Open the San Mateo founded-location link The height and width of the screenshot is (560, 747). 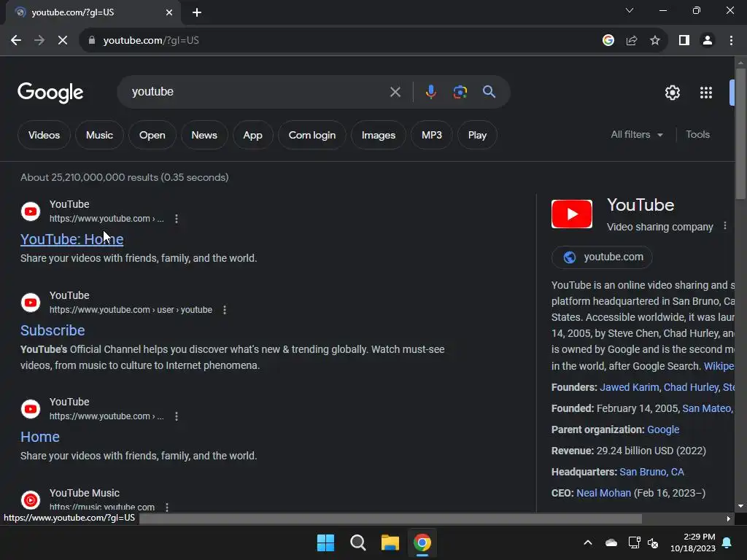(x=708, y=408)
